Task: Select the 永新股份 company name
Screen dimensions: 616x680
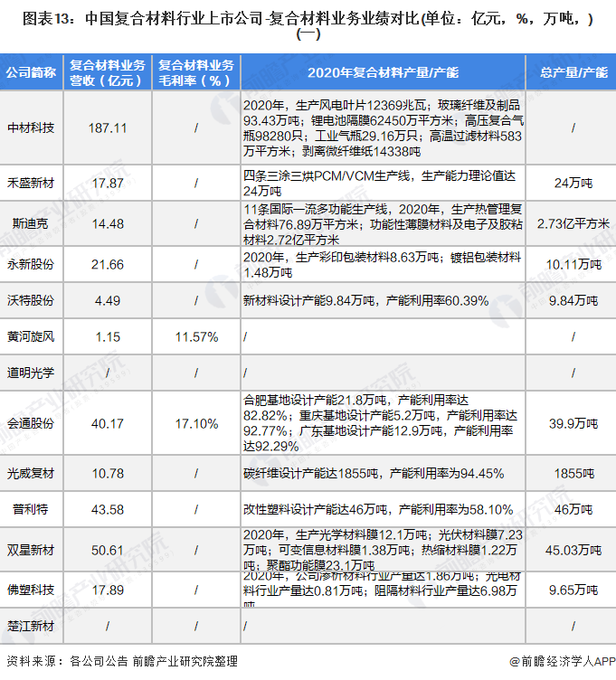Action: tap(31, 264)
